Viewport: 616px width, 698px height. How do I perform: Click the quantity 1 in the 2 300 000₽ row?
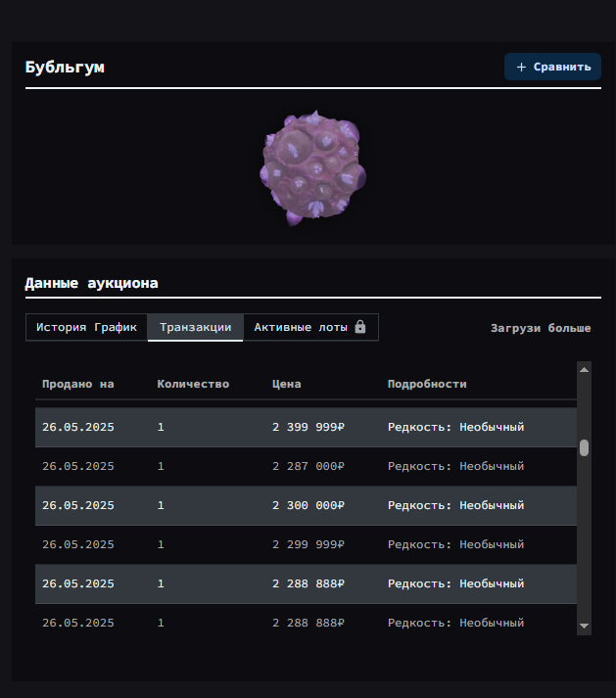click(161, 505)
